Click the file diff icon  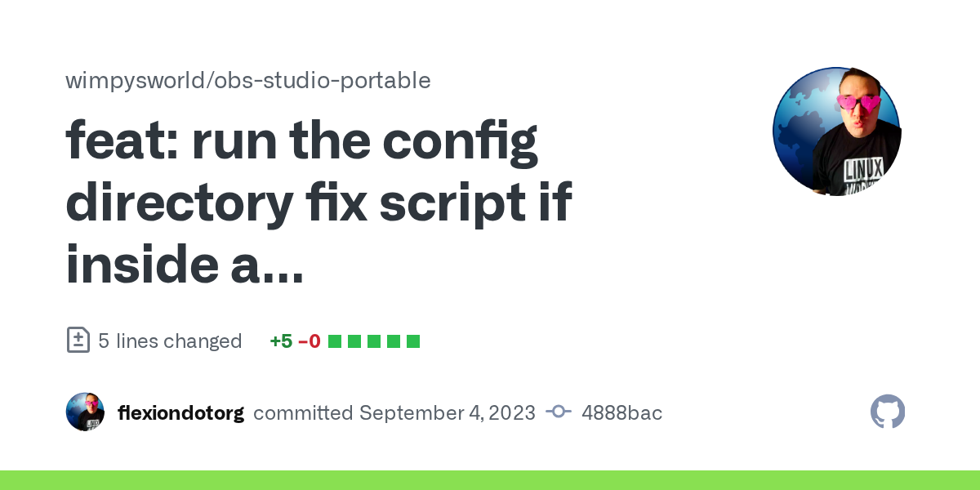[x=78, y=341]
